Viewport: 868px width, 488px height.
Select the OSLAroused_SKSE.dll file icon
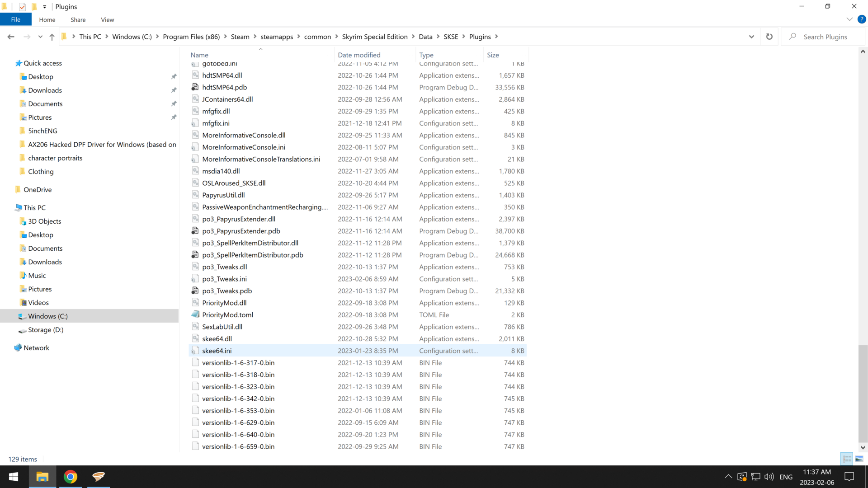click(195, 183)
